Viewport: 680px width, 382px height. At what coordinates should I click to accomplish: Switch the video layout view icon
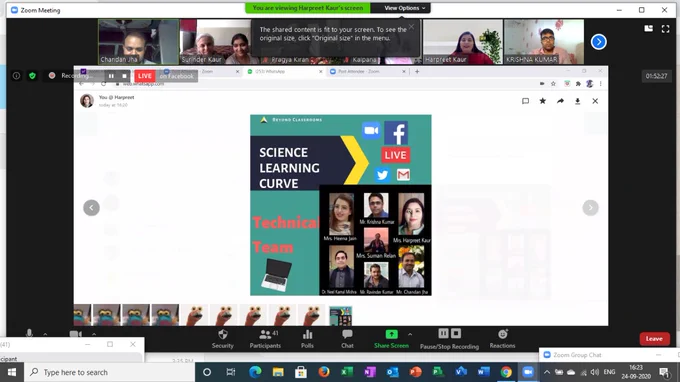[648, 29]
